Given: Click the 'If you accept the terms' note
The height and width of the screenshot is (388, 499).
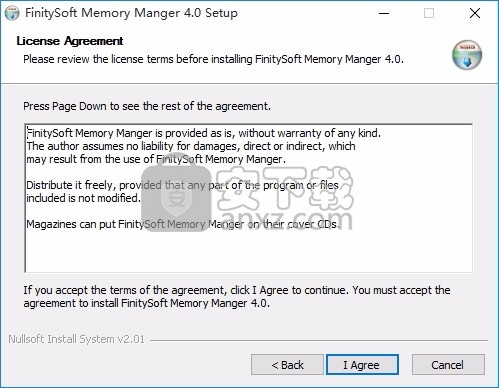Looking at the screenshot, I should (x=237, y=297).
